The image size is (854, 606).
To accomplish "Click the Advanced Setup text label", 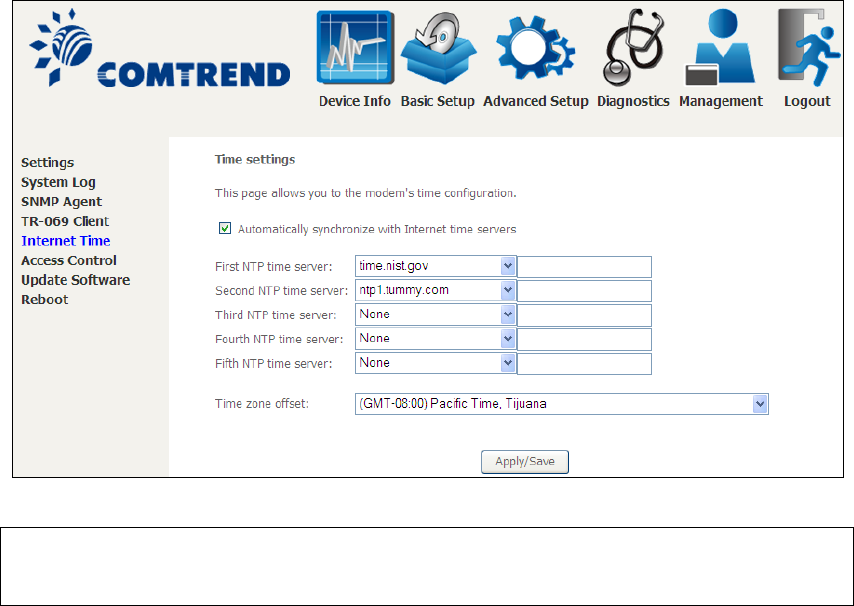I will (x=535, y=101).
